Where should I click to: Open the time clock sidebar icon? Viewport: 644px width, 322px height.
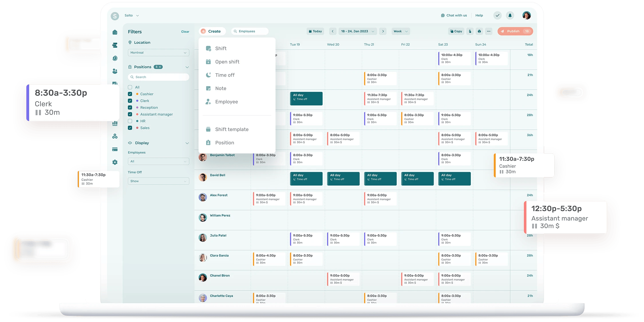click(x=115, y=58)
